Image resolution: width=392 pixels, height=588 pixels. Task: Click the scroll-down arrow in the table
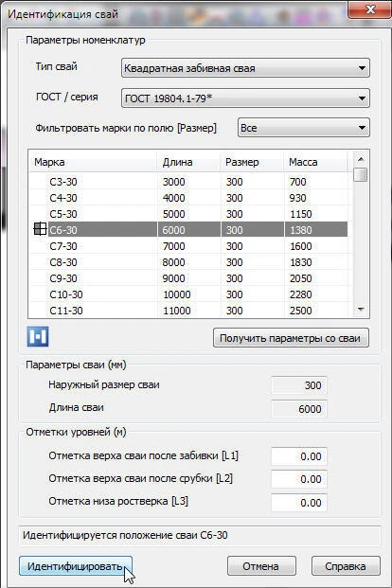click(x=361, y=310)
